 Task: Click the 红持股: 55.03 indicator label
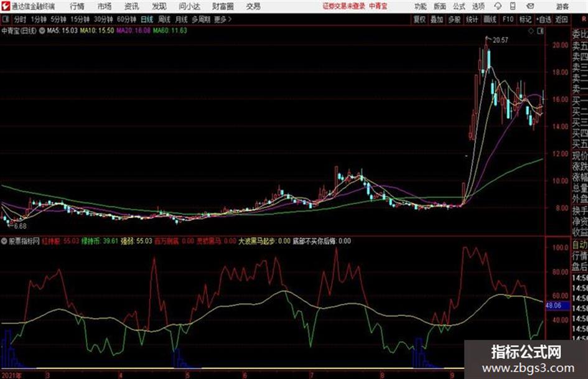(x=61, y=241)
